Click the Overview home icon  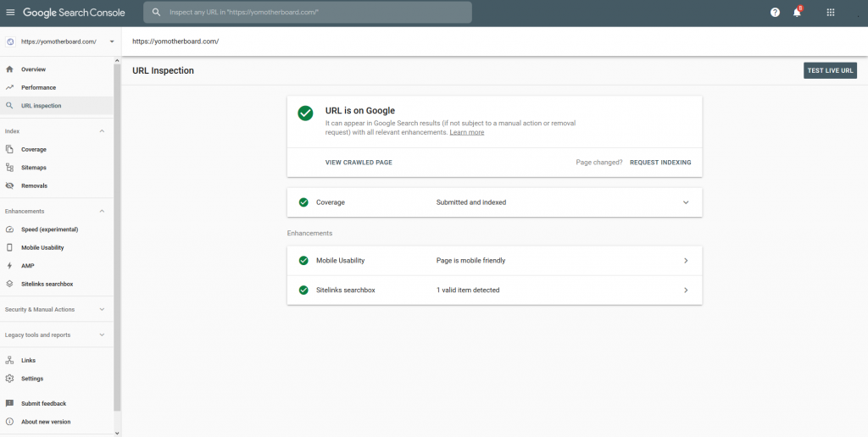(x=9, y=69)
